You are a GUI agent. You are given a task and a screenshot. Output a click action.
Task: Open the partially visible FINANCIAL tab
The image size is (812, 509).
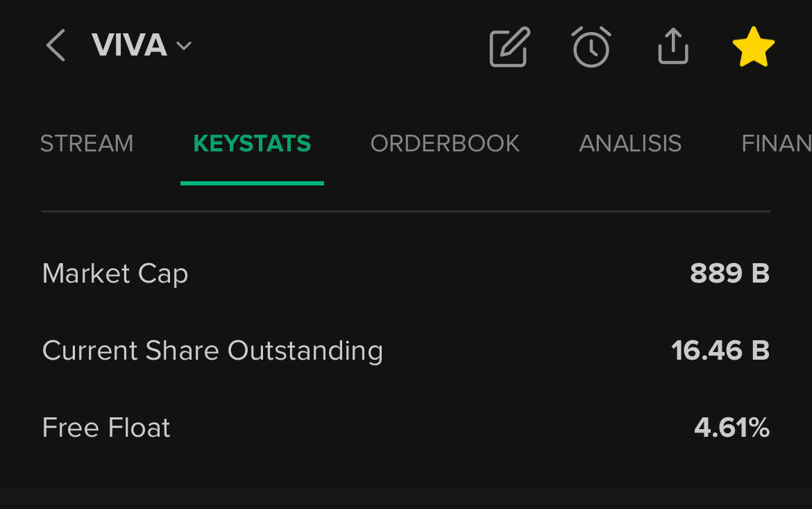pyautogui.click(x=776, y=144)
